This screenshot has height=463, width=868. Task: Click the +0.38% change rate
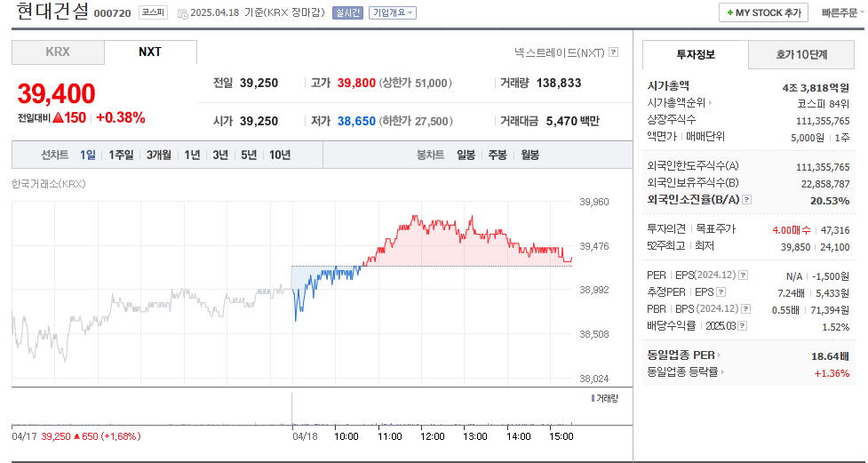click(x=121, y=117)
